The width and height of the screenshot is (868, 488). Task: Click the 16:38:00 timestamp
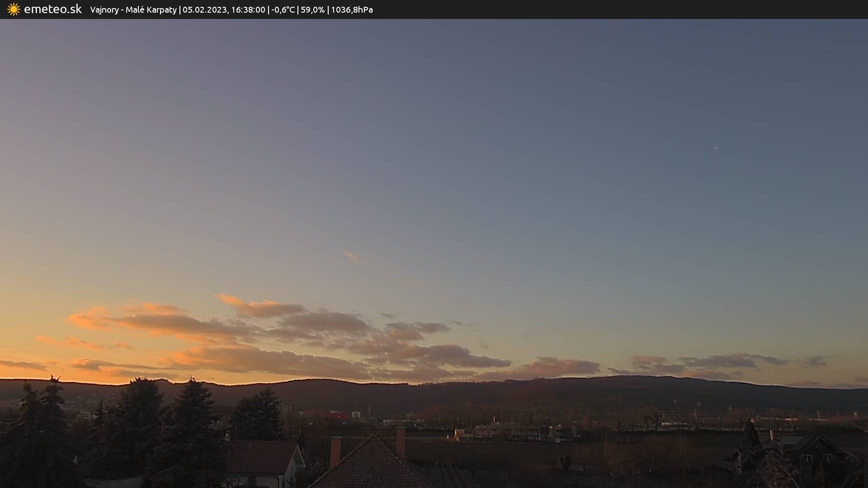248,9
